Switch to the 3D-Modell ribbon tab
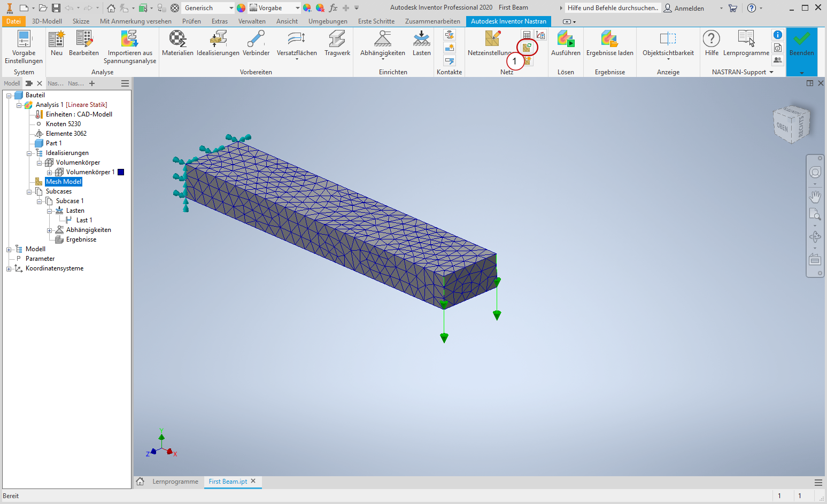Screen dimensions: 827x504 (x=47, y=21)
